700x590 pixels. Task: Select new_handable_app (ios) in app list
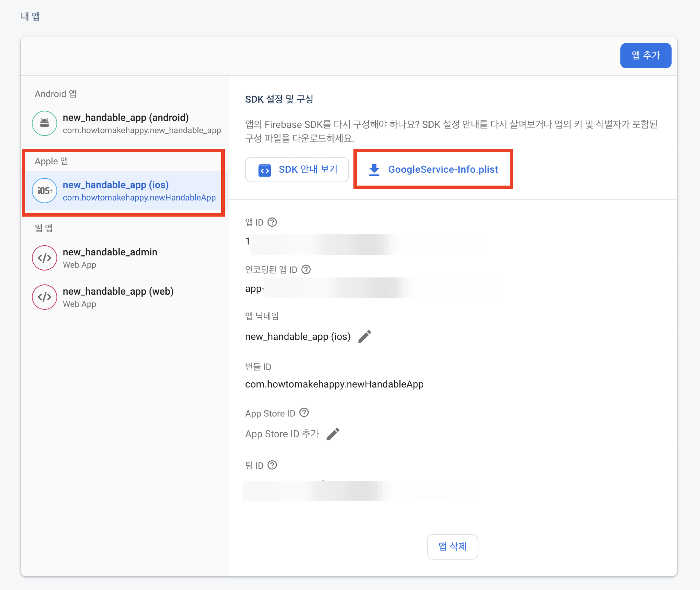[116, 185]
